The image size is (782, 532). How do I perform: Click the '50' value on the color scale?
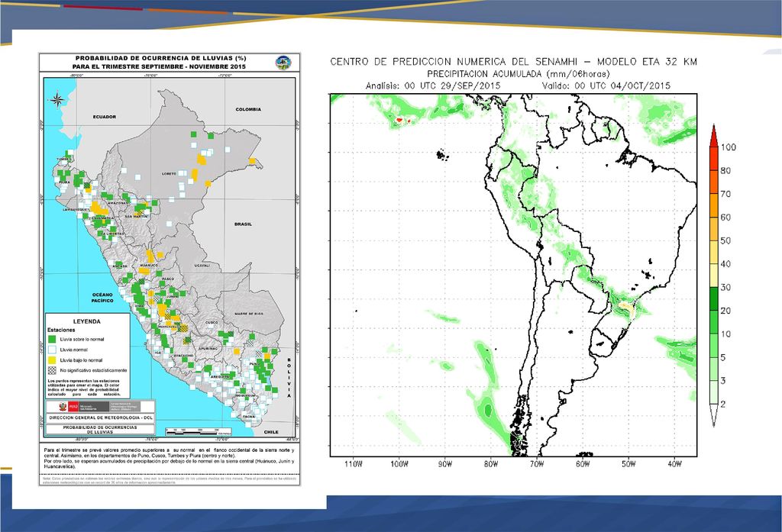click(x=725, y=241)
